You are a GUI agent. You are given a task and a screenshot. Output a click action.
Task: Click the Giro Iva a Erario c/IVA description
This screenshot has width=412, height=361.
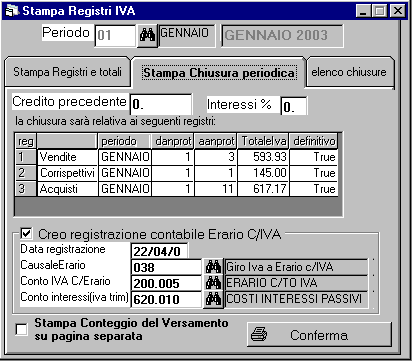point(296,267)
